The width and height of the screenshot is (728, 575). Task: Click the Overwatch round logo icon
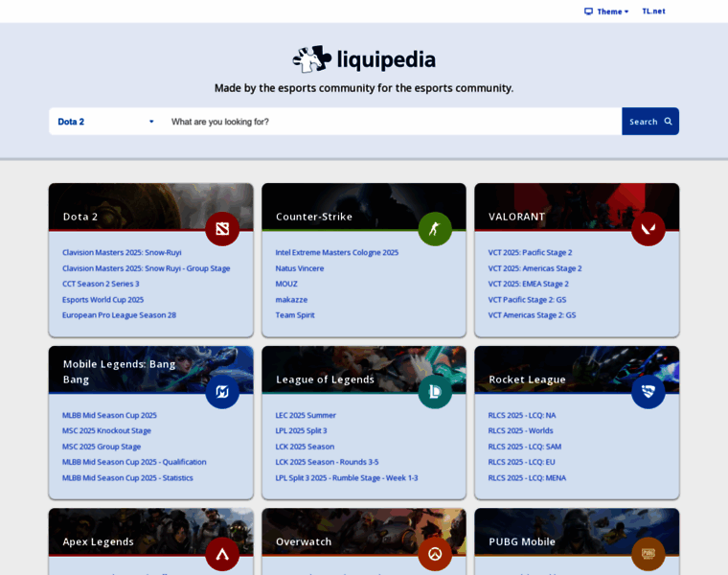[435, 554]
